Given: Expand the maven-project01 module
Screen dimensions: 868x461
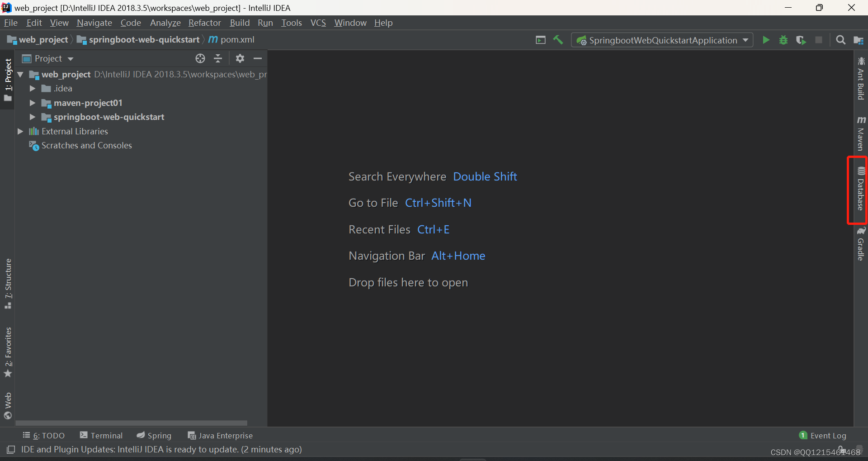Looking at the screenshot, I should click(33, 103).
